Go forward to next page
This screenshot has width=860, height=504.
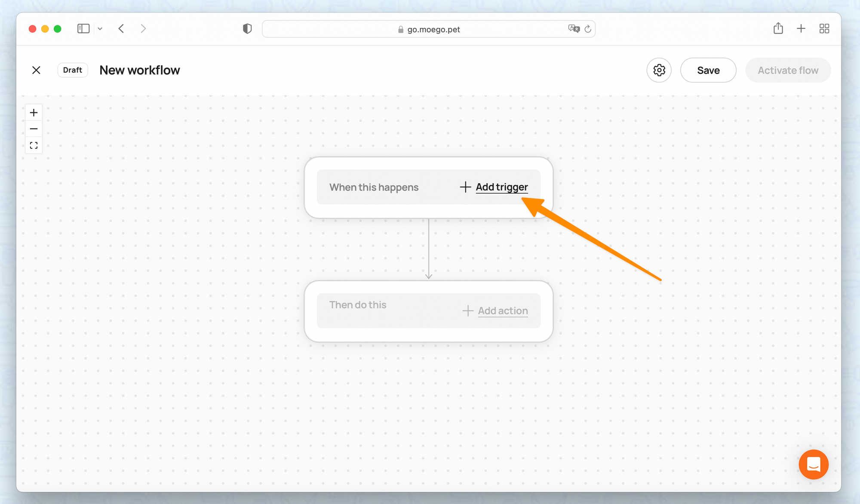pyautogui.click(x=143, y=29)
